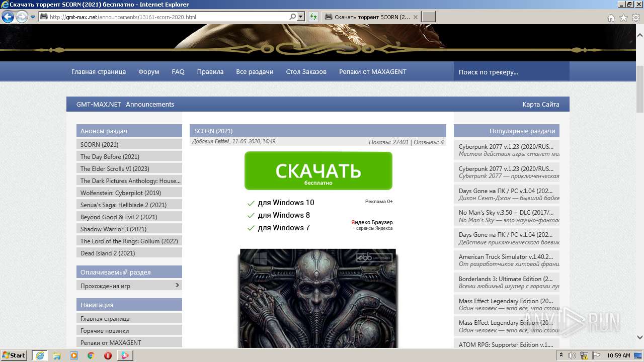Open The Elder Scrolls VI (2023) announcement
The image size is (644, 362).
coord(129,168)
